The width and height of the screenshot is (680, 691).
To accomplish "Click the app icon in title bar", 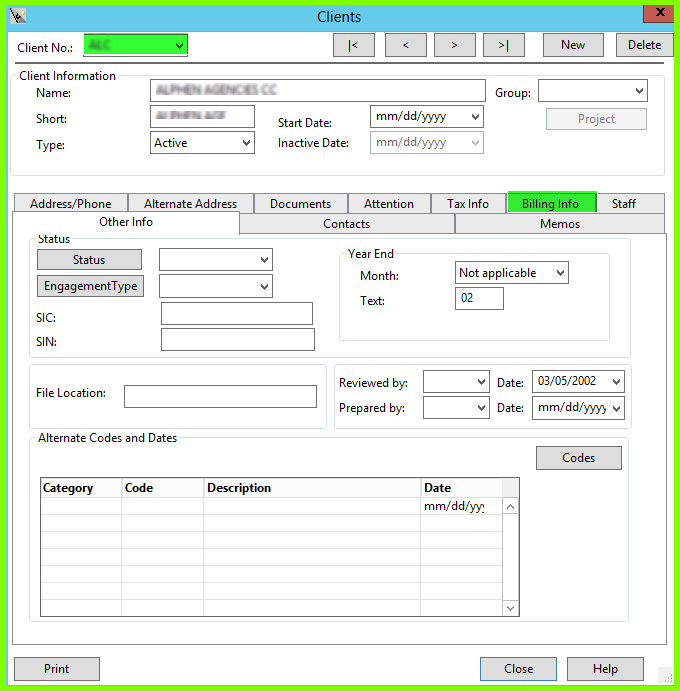I will (x=17, y=16).
